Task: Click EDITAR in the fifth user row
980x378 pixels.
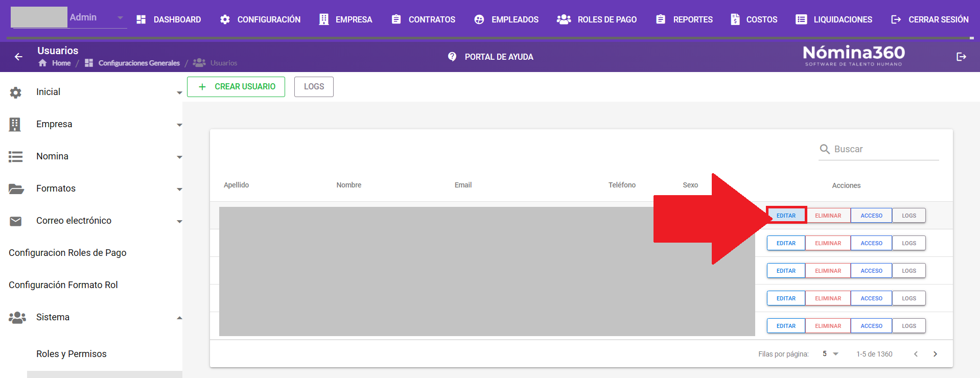Action: pyautogui.click(x=786, y=326)
